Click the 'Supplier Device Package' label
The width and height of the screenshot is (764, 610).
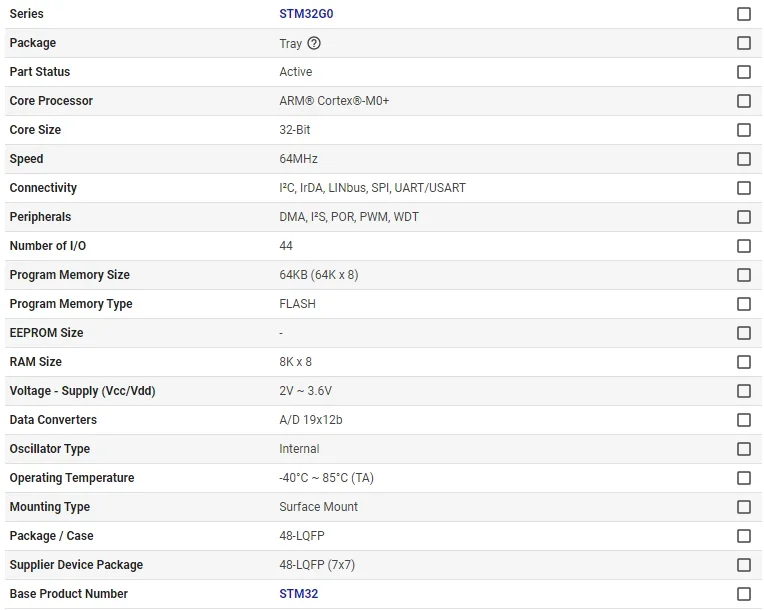tap(76, 565)
